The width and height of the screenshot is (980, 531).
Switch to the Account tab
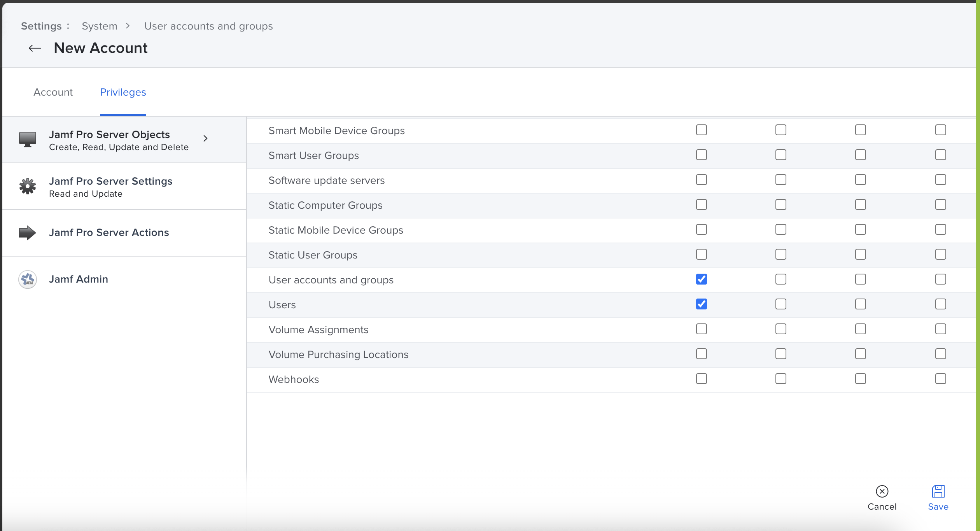click(x=53, y=92)
